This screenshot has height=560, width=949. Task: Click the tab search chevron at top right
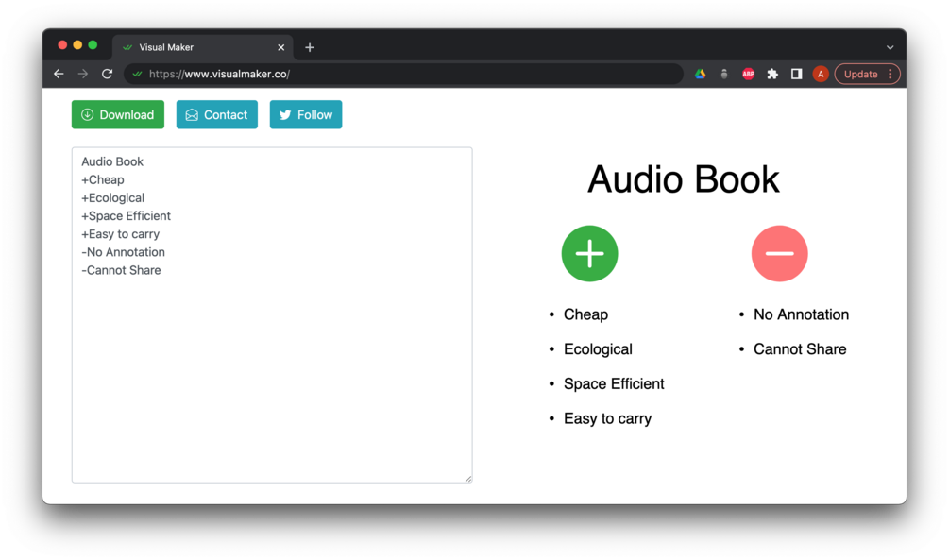pyautogui.click(x=889, y=45)
